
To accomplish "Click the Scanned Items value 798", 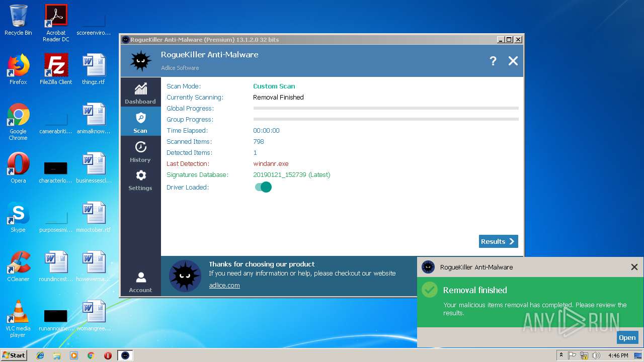I will point(259,141).
